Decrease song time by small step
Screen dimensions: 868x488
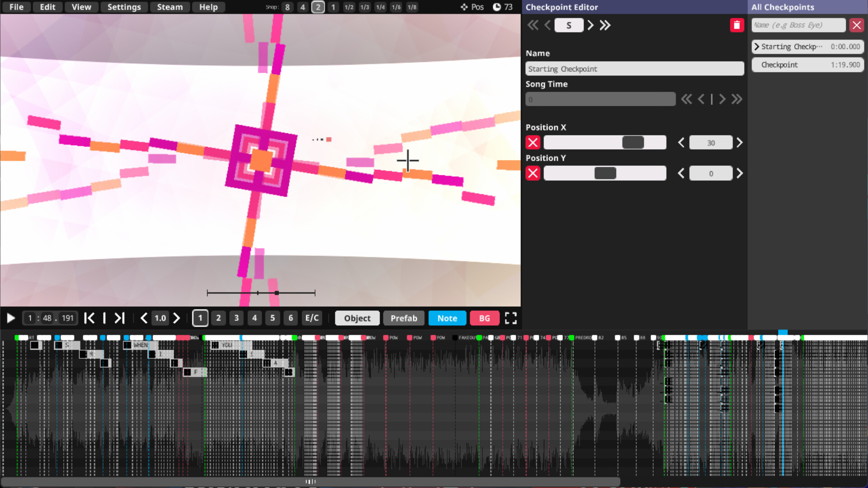pos(701,99)
